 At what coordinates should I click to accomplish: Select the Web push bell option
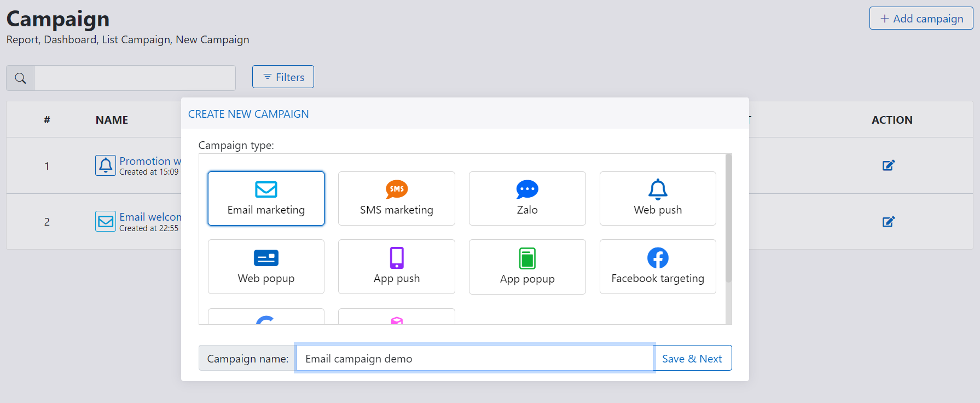coord(657,198)
